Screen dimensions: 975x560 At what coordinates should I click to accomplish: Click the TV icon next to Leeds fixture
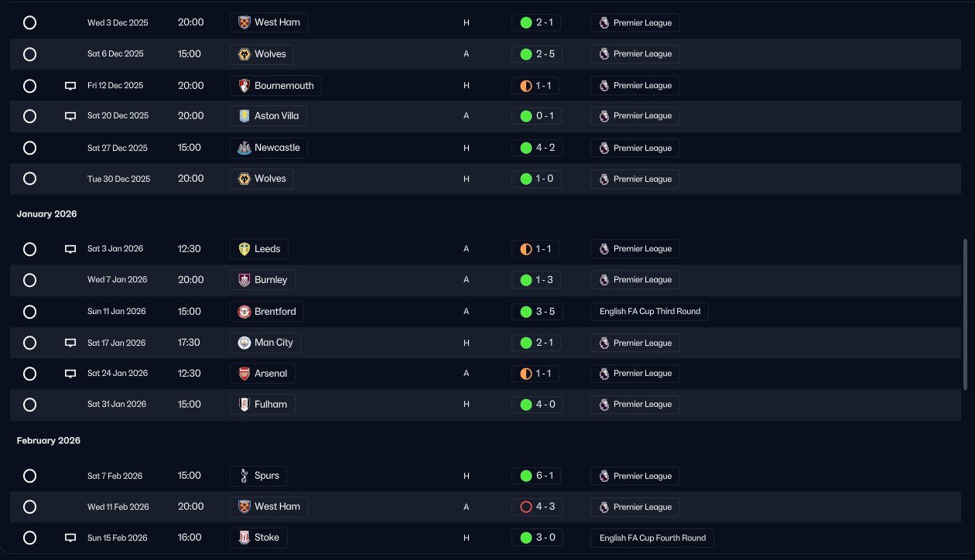pyautogui.click(x=70, y=249)
